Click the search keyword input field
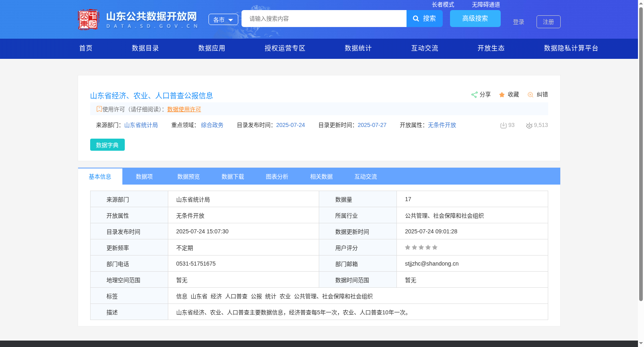 pyautogui.click(x=324, y=19)
